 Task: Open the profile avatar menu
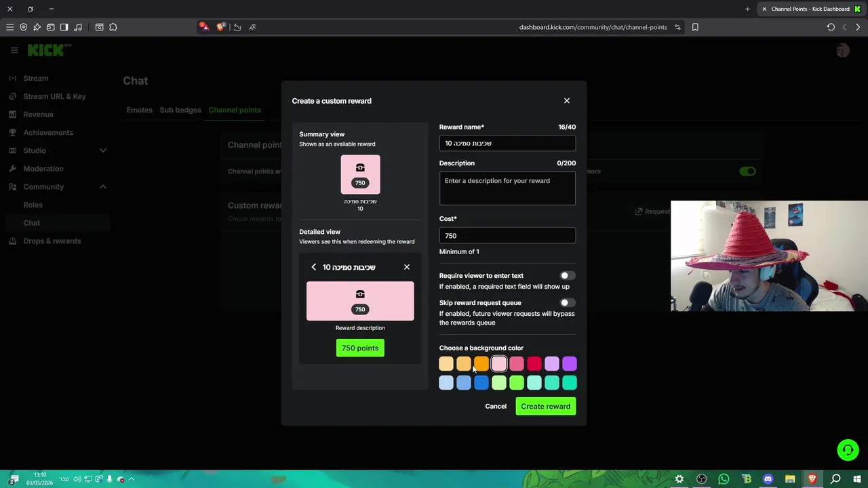(x=843, y=50)
